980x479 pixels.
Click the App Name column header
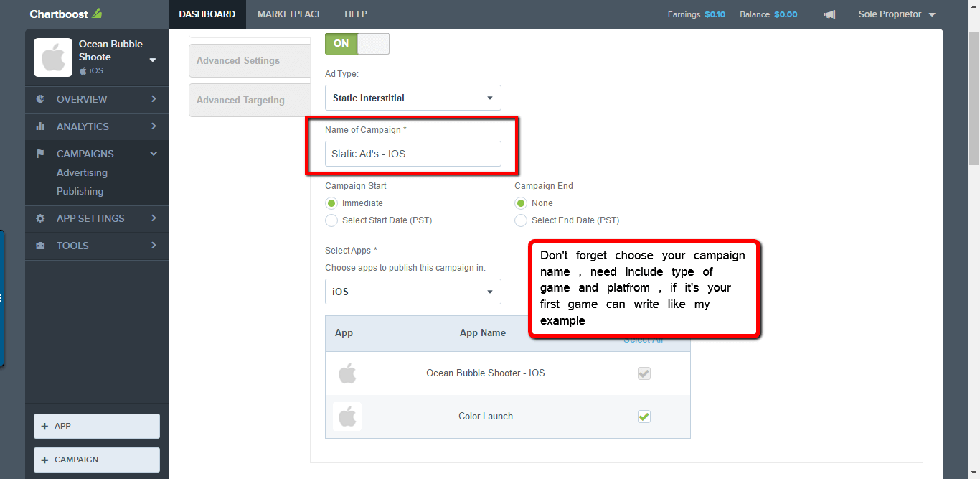pyautogui.click(x=483, y=333)
